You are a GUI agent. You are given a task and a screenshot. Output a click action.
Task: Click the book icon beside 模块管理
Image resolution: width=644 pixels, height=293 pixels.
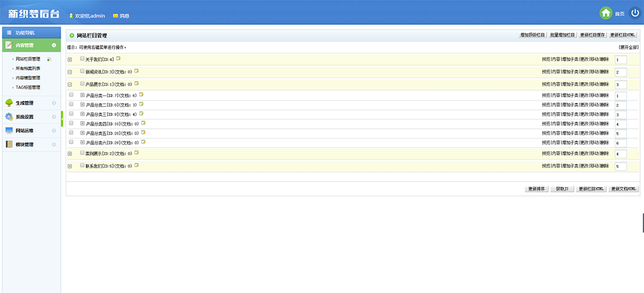pos(9,144)
